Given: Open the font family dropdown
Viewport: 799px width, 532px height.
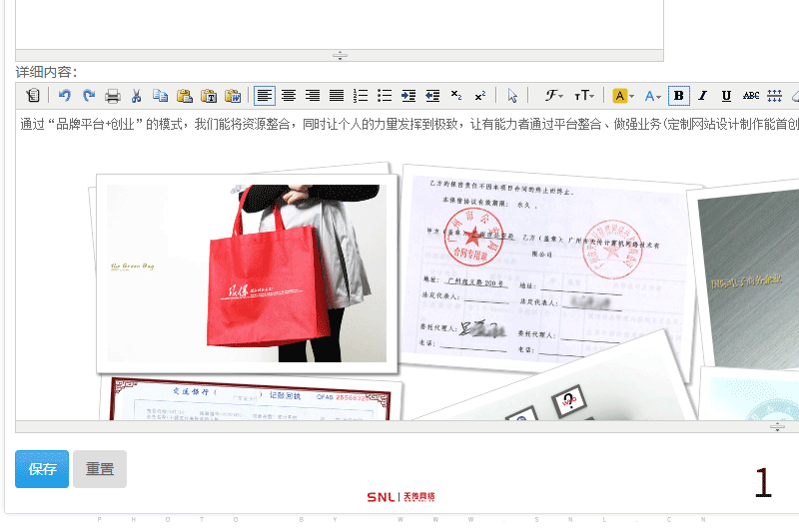Looking at the screenshot, I should 554,96.
